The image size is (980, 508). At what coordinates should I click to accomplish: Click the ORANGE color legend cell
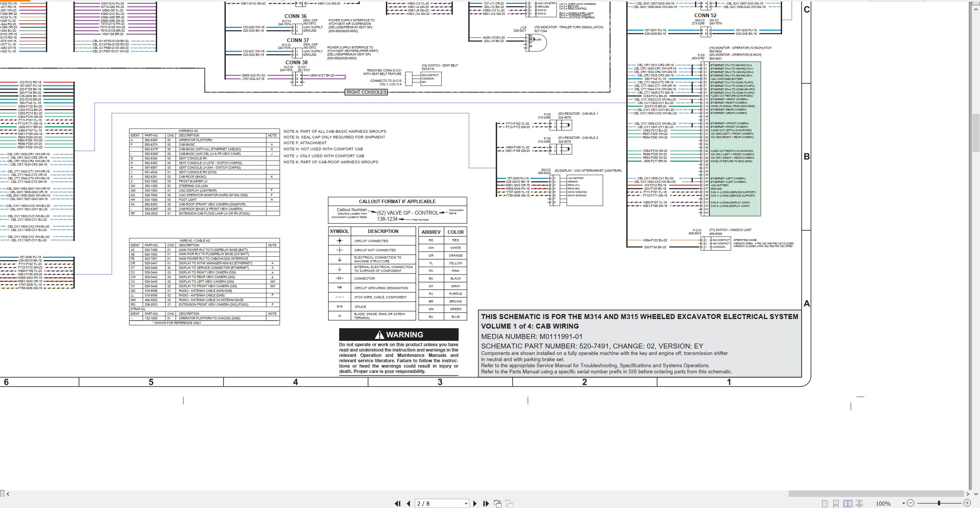coord(456,256)
